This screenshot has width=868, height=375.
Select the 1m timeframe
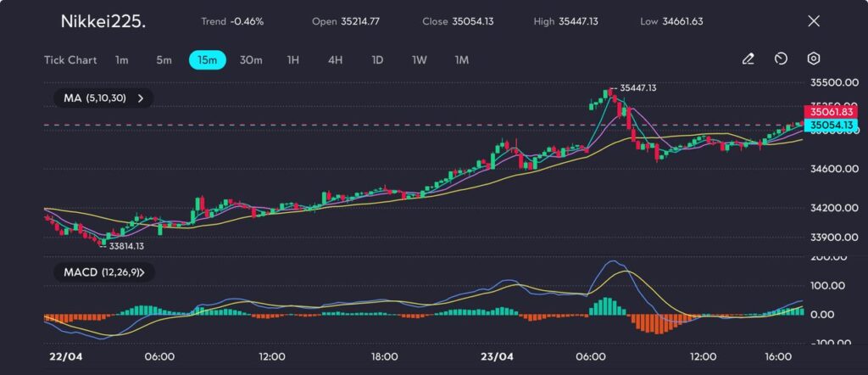[x=122, y=60]
